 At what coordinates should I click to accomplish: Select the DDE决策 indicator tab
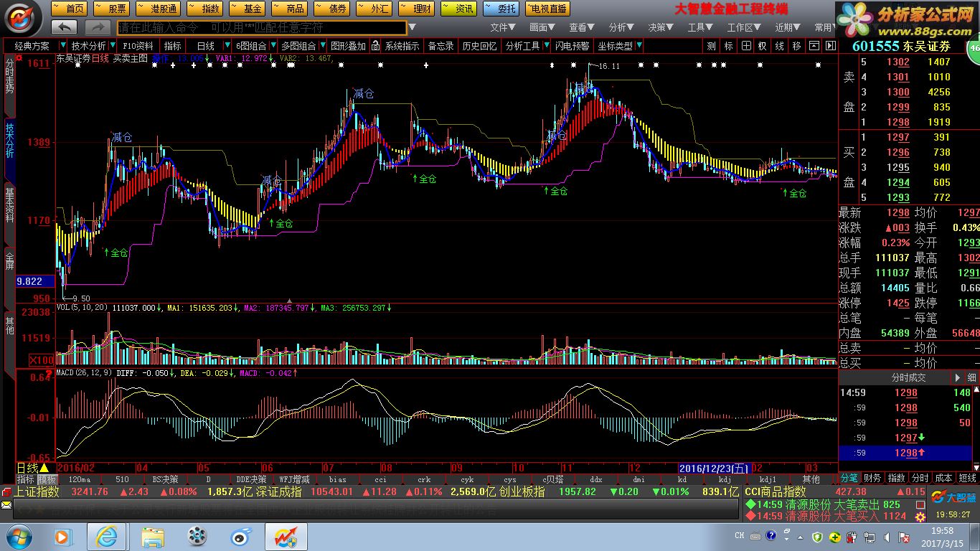tap(251, 479)
